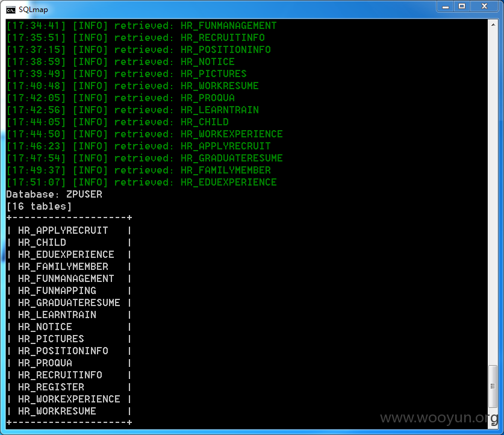Click log line retrieved HR_LEARNTRAIN
The width and height of the screenshot is (504, 435).
coord(132,110)
